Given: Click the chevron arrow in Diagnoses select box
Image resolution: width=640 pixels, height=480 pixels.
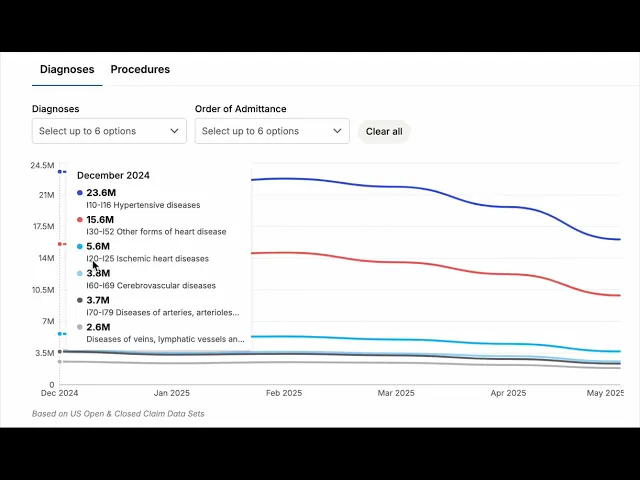Looking at the screenshot, I should pyautogui.click(x=175, y=131).
